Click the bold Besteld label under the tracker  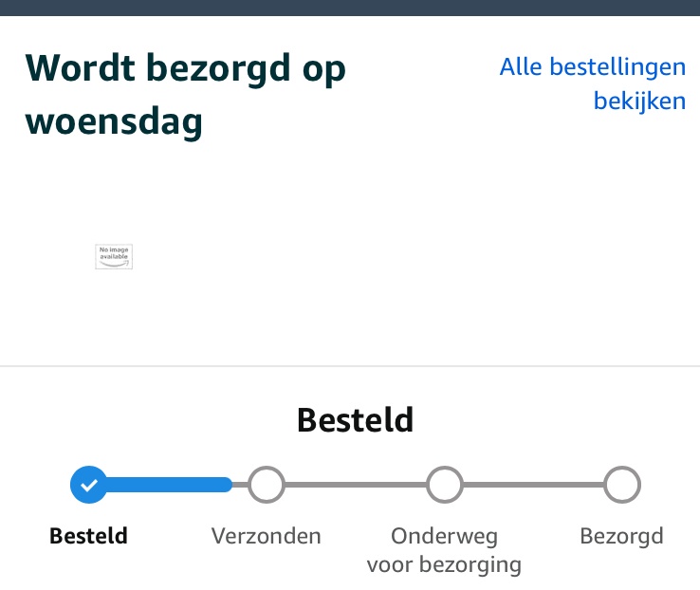point(88,536)
